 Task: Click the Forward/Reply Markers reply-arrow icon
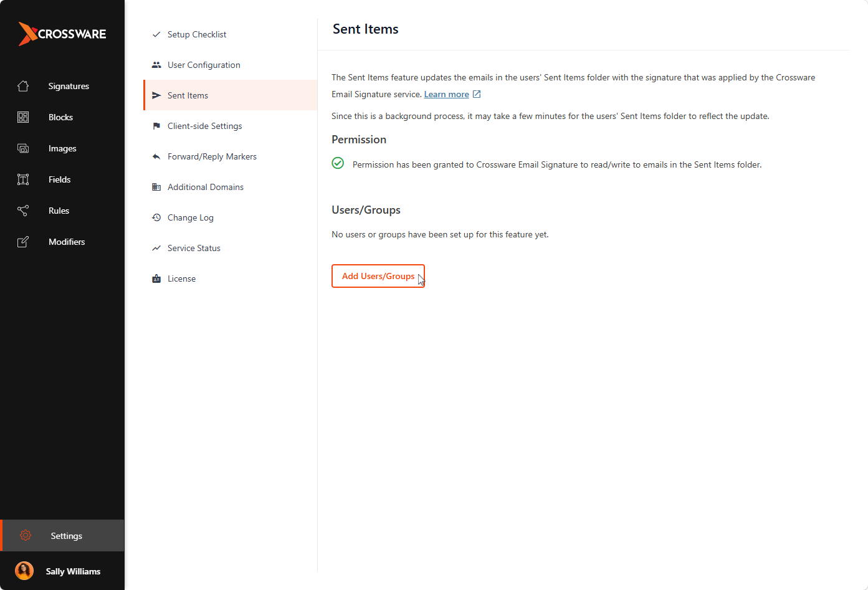click(x=156, y=156)
